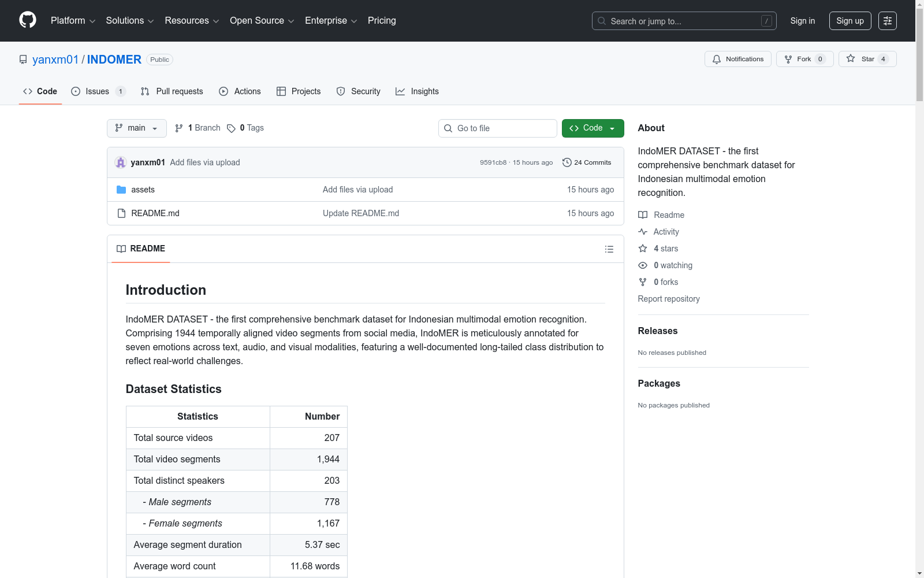Screen dimensions: 924x578
Task: Open the INDOMER repository link
Action: (x=114, y=60)
